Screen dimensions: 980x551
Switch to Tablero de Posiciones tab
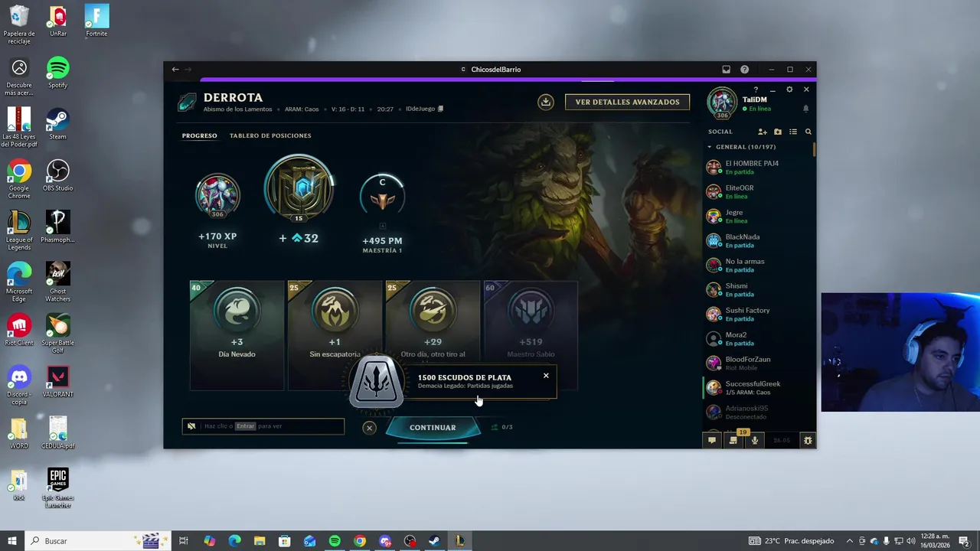(270, 135)
